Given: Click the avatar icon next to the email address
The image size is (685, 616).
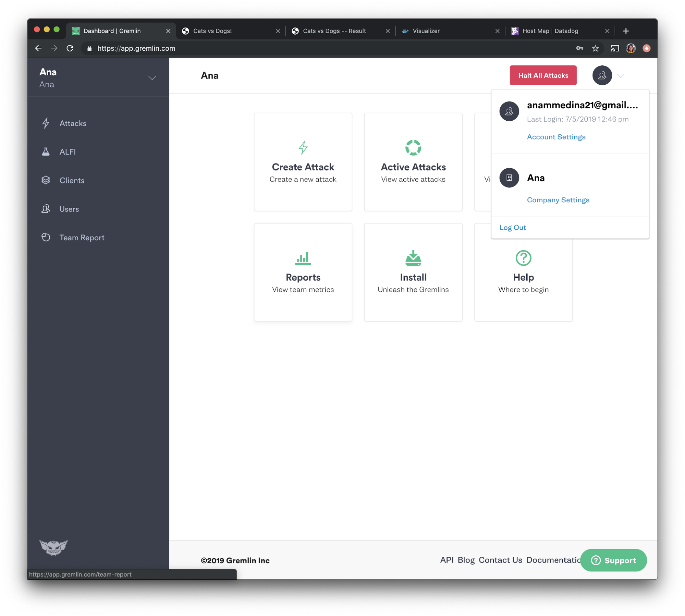Looking at the screenshot, I should pos(509,111).
